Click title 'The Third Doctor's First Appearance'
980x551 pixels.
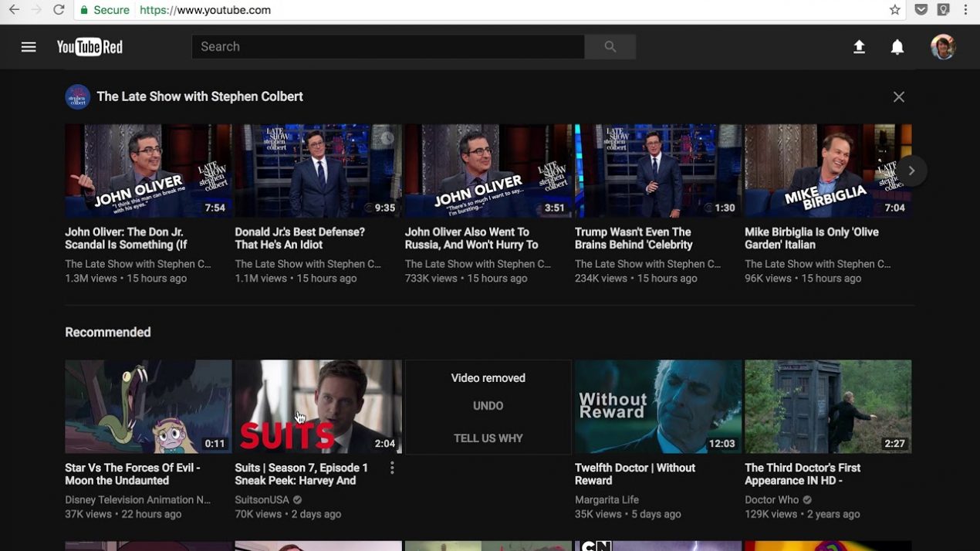pyautogui.click(x=803, y=474)
